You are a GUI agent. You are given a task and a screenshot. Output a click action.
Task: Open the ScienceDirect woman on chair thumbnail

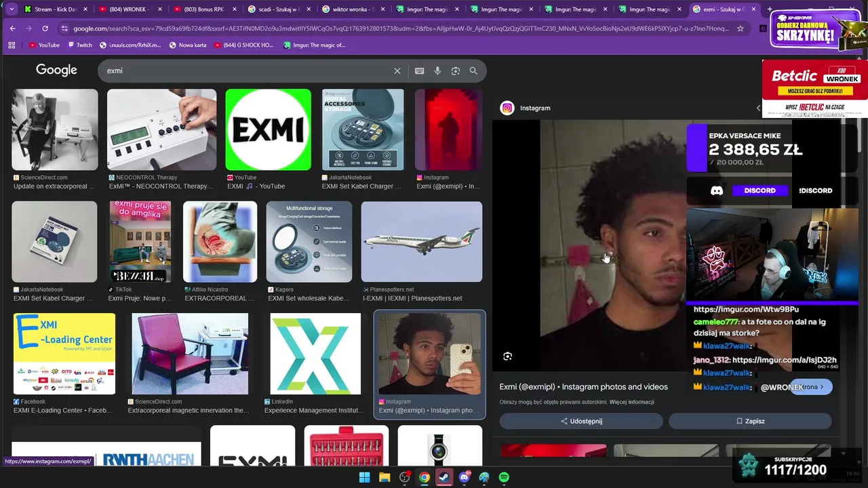[55, 129]
